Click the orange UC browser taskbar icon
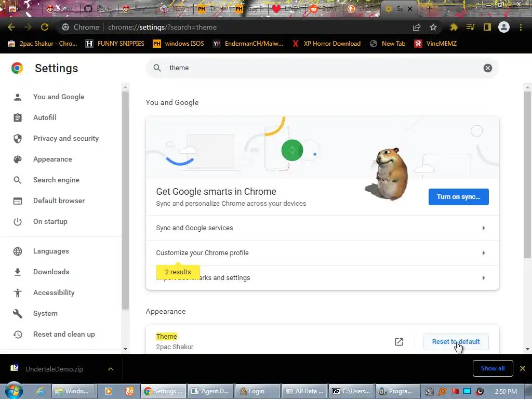The height and width of the screenshot is (399, 532). (129, 391)
